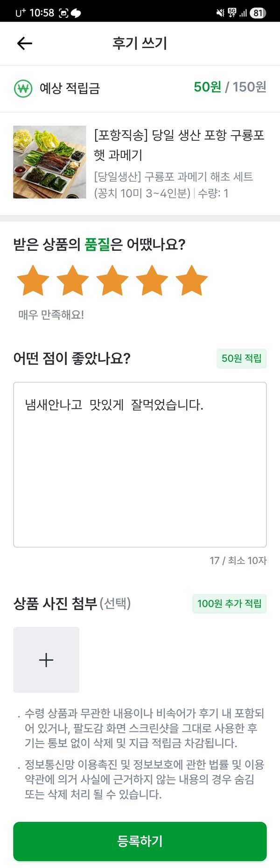Tap the 후기 쓰기 page title

click(x=140, y=43)
